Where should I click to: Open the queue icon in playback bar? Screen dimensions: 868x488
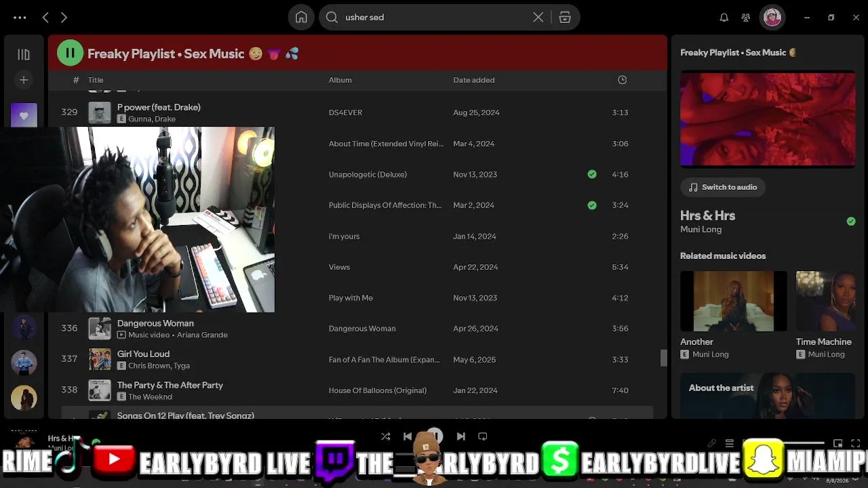point(730,443)
